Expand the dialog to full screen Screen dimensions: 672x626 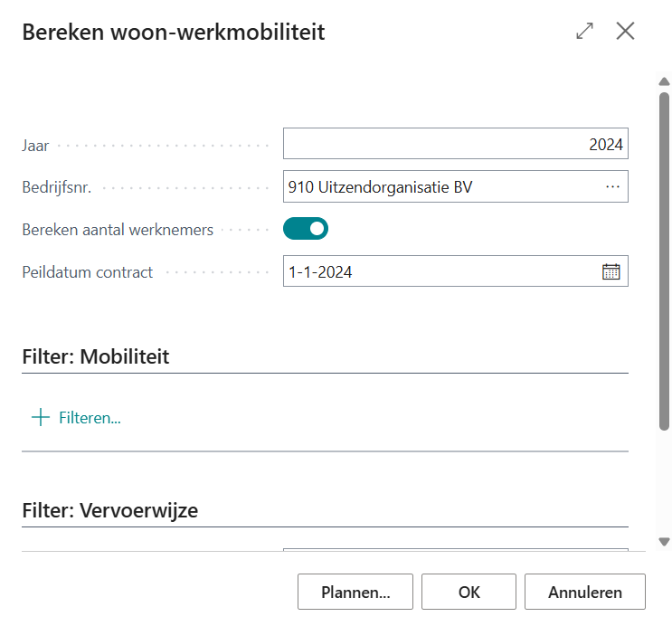point(584,31)
